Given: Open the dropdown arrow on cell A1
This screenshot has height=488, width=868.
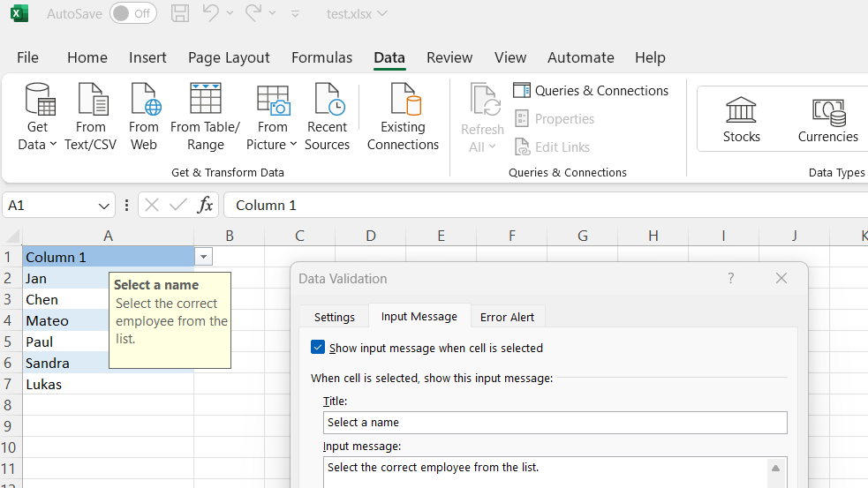Looking at the screenshot, I should coord(204,257).
